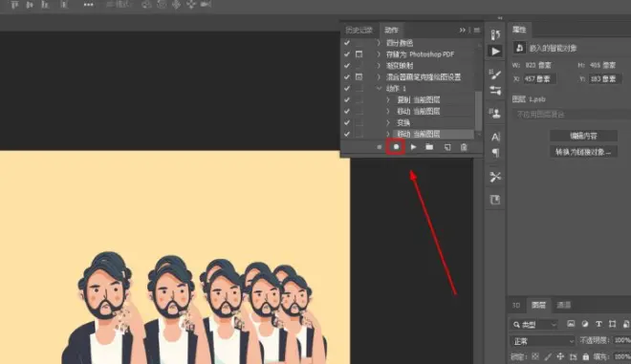Click the Stop recording square in Actions panel
The width and height of the screenshot is (631, 364).
380,147
